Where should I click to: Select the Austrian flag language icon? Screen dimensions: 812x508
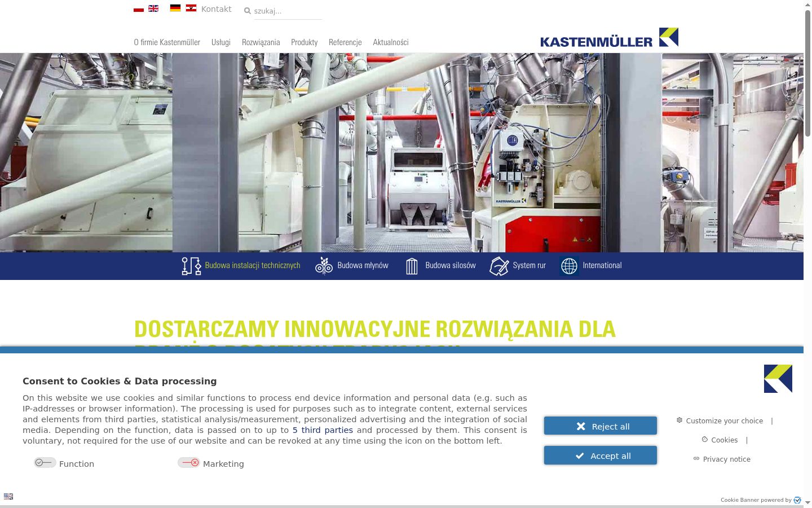coord(191,8)
